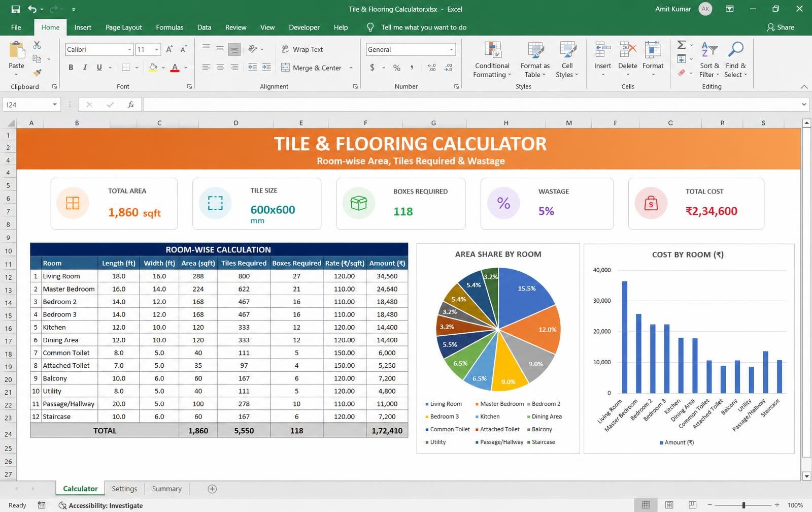Open the File menu tab
This screenshot has width=812, height=512.
point(16,27)
